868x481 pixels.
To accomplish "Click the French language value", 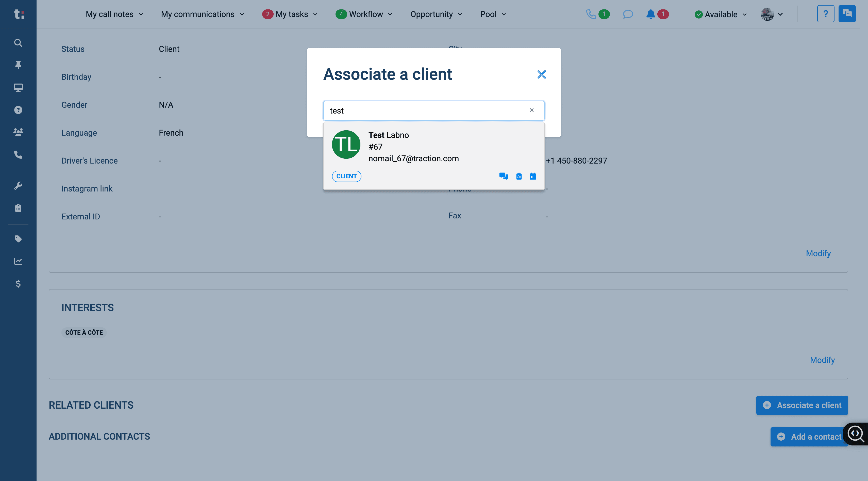I will point(171,133).
